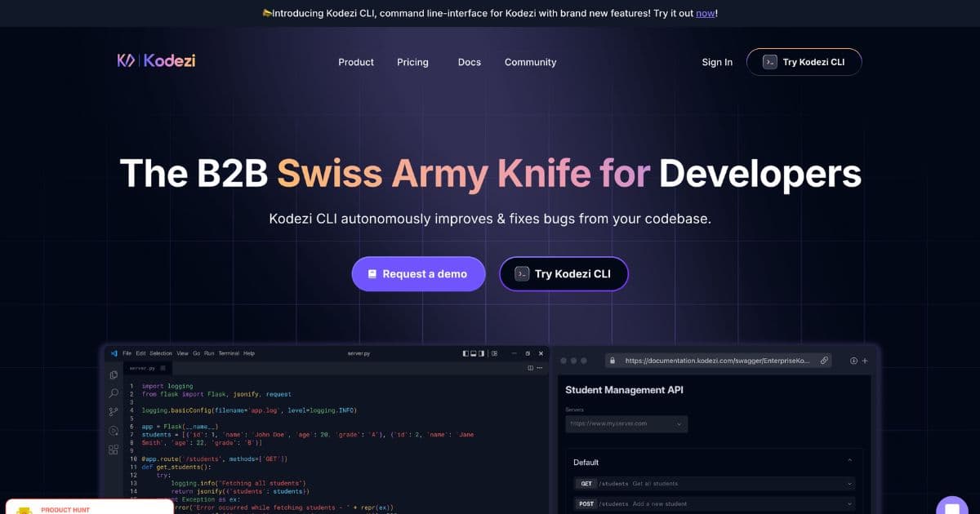Open Source Control icon in sidebar
The height and width of the screenshot is (514, 980).
point(114,411)
